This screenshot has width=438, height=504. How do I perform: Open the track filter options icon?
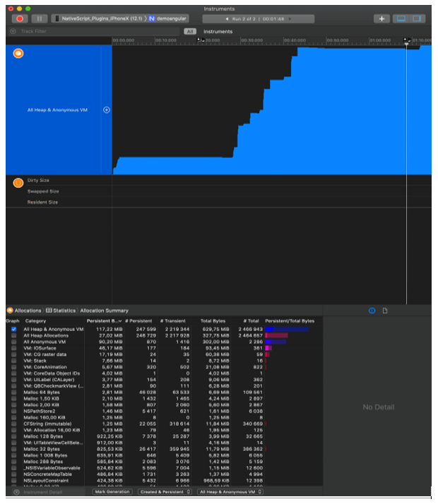pyautogui.click(x=13, y=31)
